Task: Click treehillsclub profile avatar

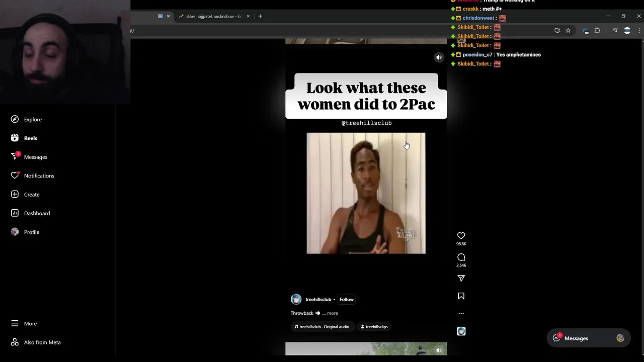Action: [x=296, y=300]
